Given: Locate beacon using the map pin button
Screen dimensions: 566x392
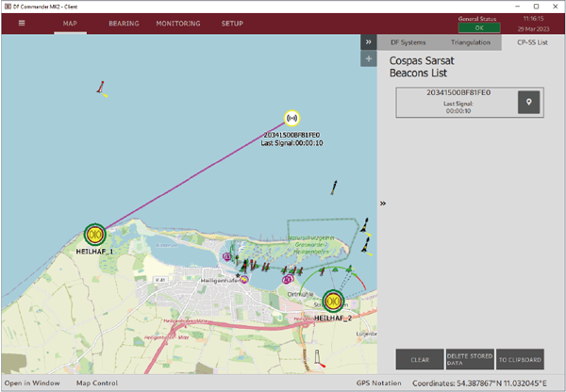Looking at the screenshot, I should click(529, 103).
